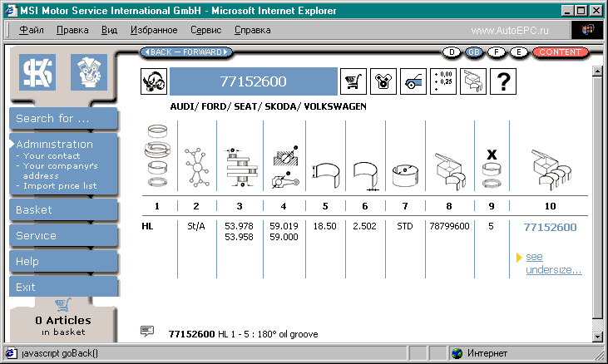Click column 8 pair box icon
608x364 pixels.
pyautogui.click(x=451, y=171)
